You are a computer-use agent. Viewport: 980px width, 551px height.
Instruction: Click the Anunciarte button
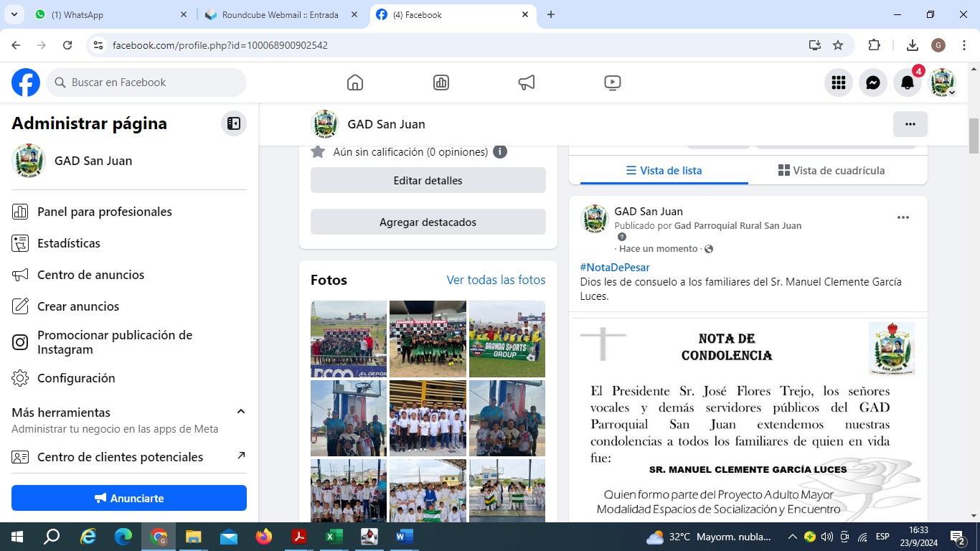pos(129,498)
